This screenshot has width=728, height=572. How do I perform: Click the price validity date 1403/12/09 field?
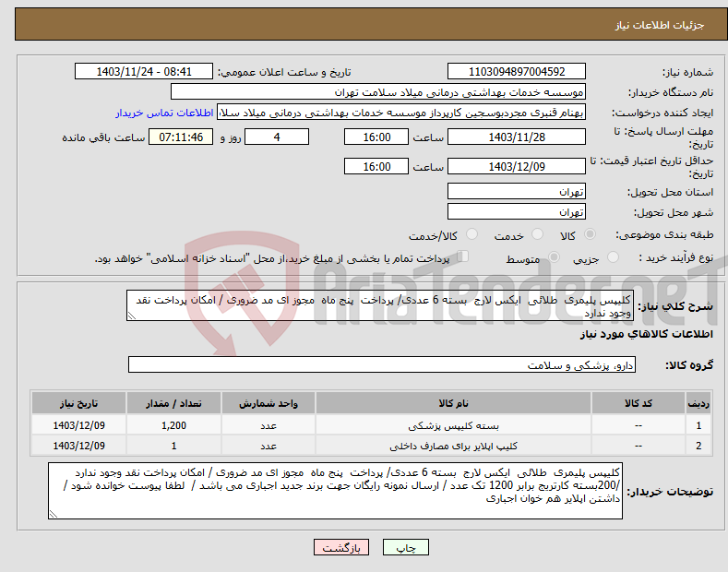pos(517,166)
